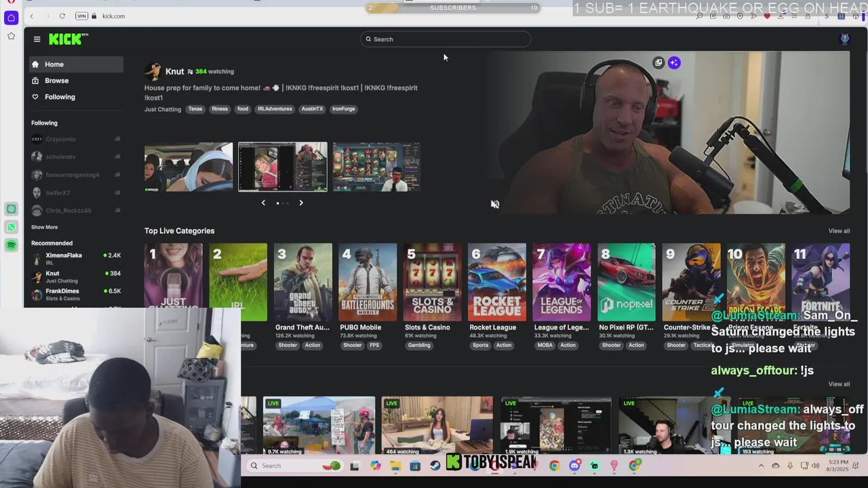This screenshot has height=488, width=868.
Task: Open Knut's channel avatar
Action: coord(153,71)
